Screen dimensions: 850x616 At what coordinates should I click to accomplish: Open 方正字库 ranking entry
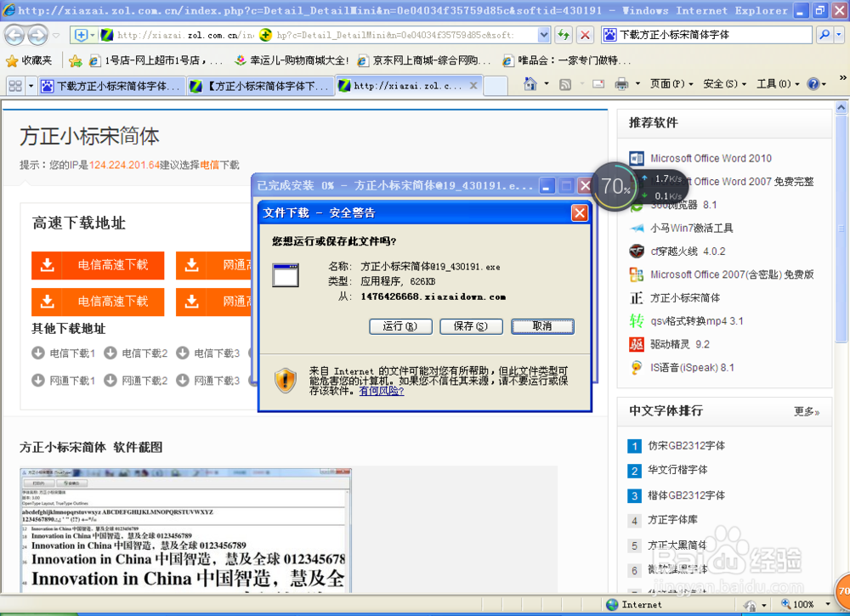(672, 519)
